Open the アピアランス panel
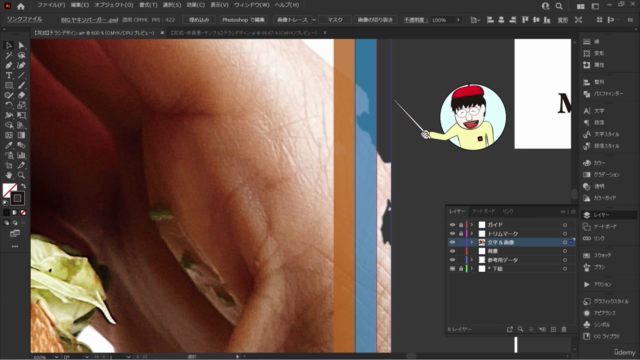Viewport: 640px width, 360px height. pos(599,313)
